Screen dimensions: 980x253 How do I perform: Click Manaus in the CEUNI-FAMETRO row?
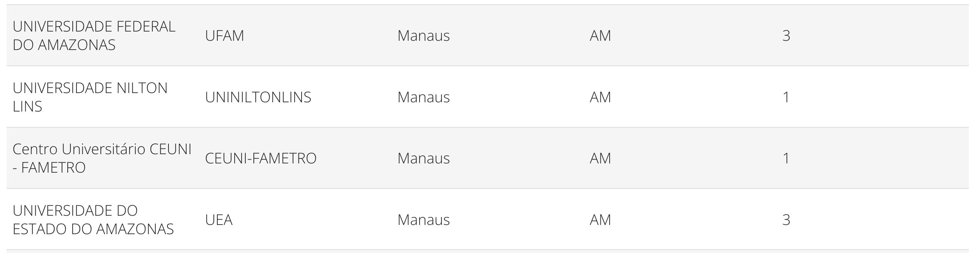click(x=423, y=158)
